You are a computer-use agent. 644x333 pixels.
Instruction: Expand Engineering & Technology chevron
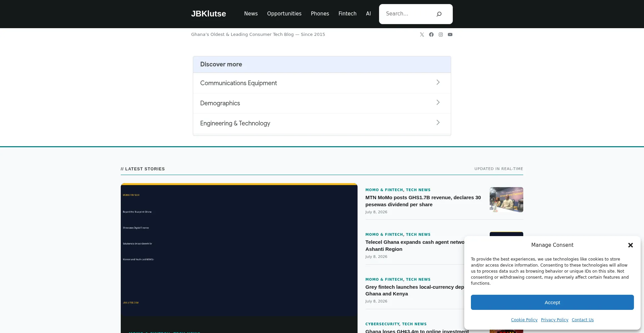[x=438, y=123]
